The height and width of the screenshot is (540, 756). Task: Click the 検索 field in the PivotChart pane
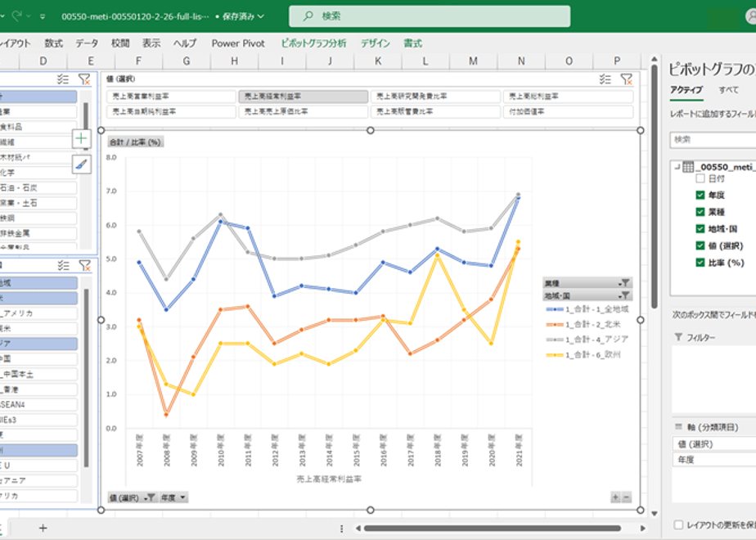pos(713,140)
